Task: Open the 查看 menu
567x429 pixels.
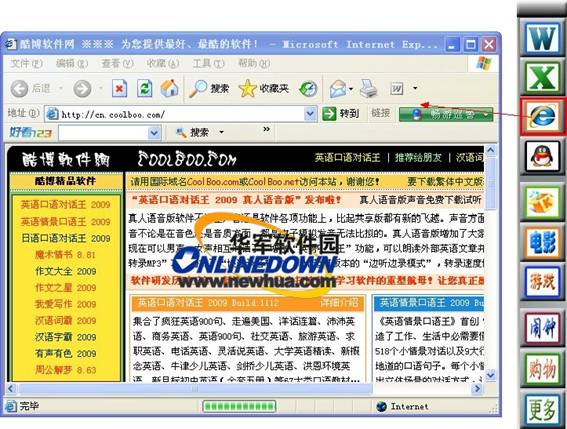Action: pyautogui.click(x=117, y=64)
